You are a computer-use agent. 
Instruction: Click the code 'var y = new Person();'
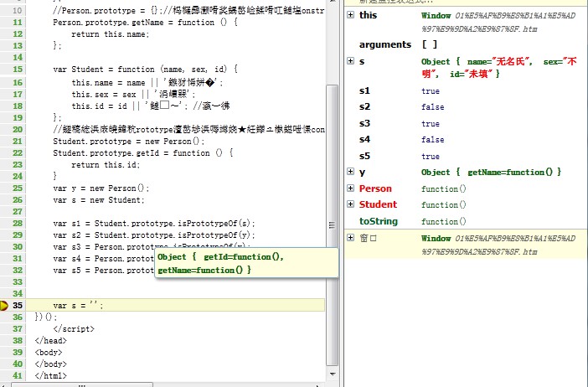tap(101, 188)
